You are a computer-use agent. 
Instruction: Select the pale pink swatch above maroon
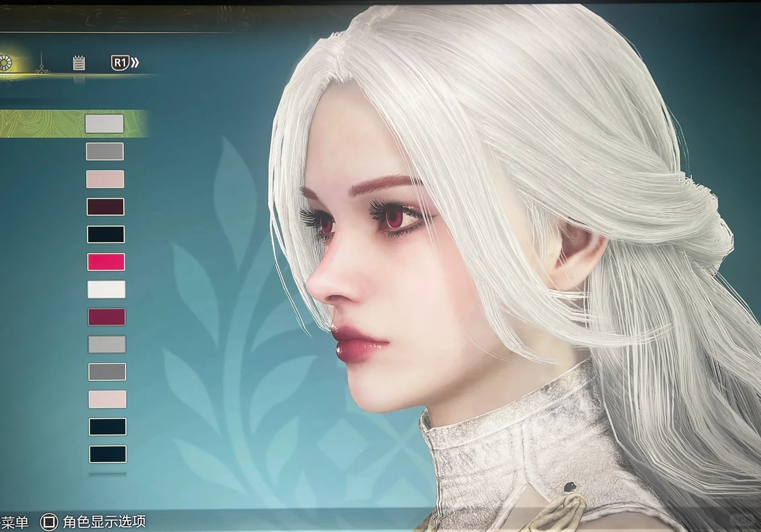[105, 179]
